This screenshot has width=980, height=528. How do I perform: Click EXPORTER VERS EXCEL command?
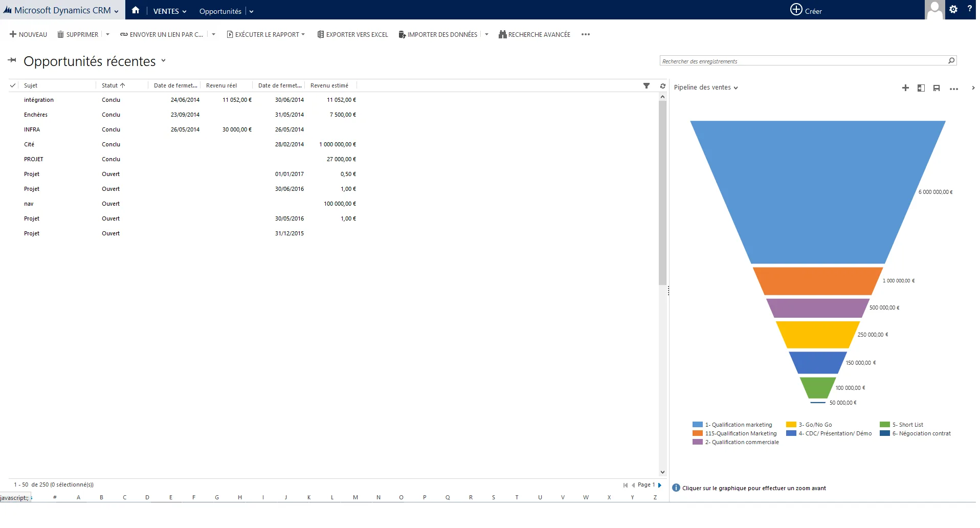(352, 34)
